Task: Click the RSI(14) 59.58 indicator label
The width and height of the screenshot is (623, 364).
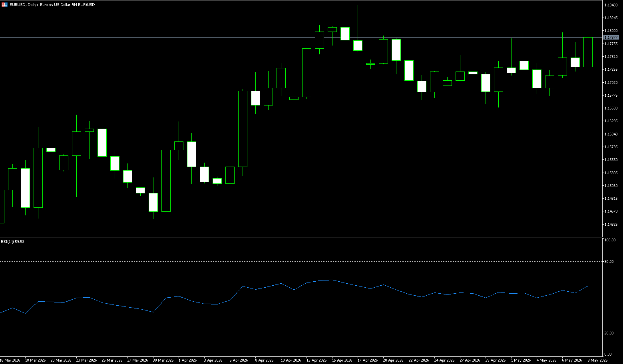Action: tap(12, 241)
